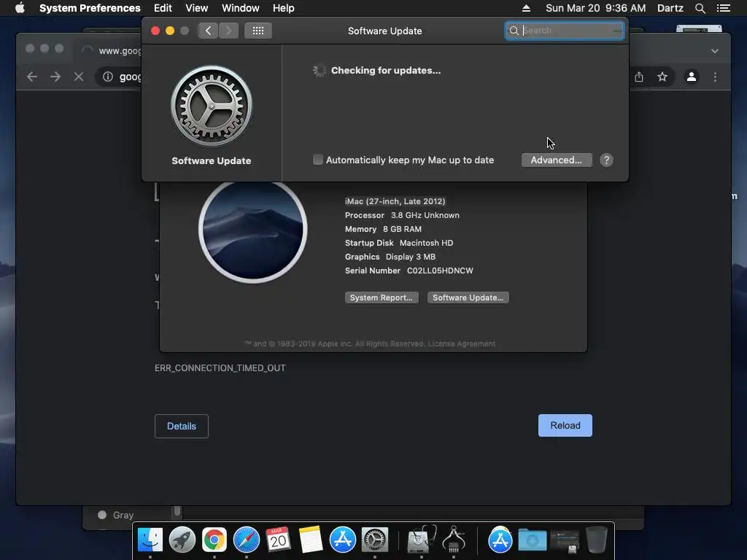Open Disk Utility from the Dock
747x560 pixels.
tap(421, 540)
